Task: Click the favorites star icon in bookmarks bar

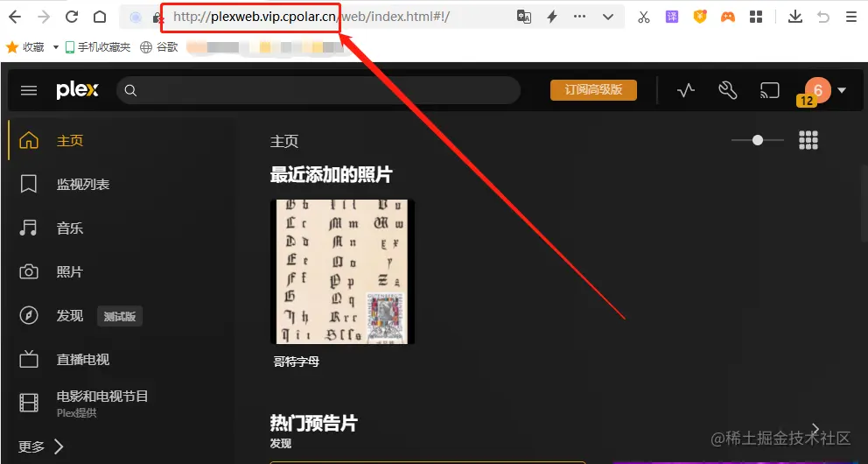Action: (x=12, y=47)
